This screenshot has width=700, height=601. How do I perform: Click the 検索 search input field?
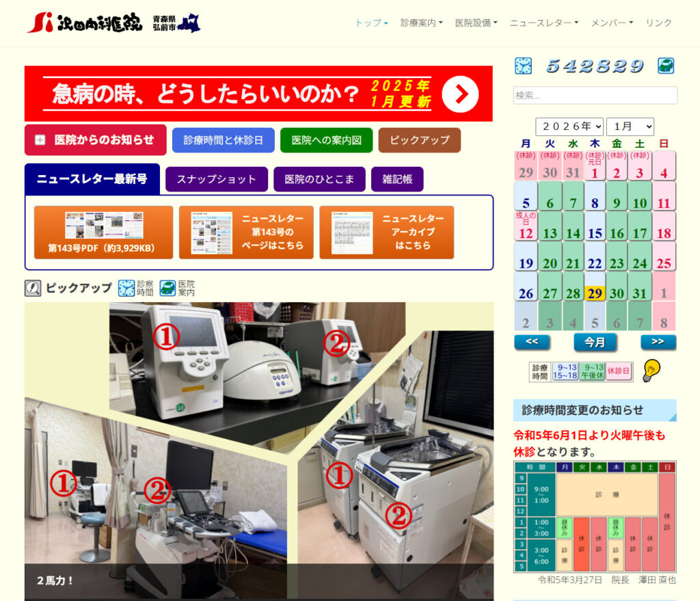[595, 95]
